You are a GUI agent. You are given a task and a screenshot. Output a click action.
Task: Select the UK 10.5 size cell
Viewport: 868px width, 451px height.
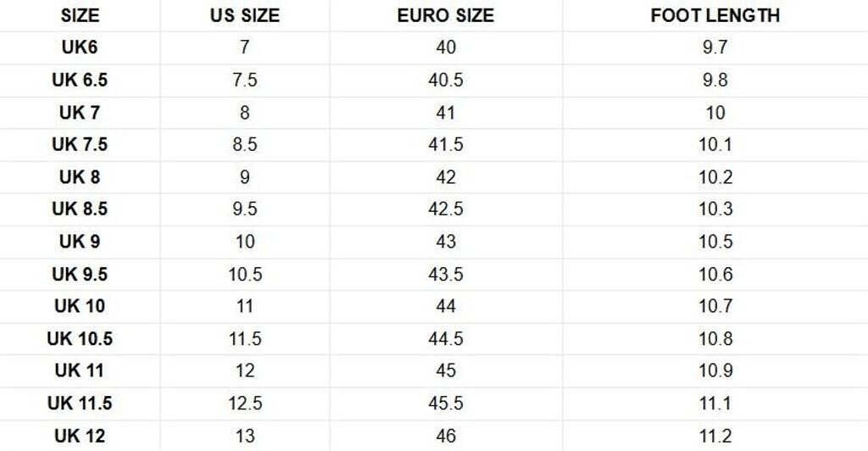pos(80,339)
